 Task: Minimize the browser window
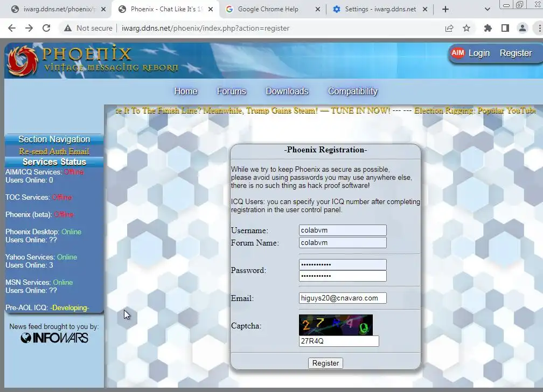[x=506, y=4]
